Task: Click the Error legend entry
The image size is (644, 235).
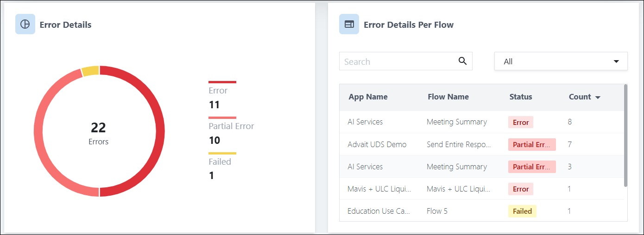Action: point(222,96)
